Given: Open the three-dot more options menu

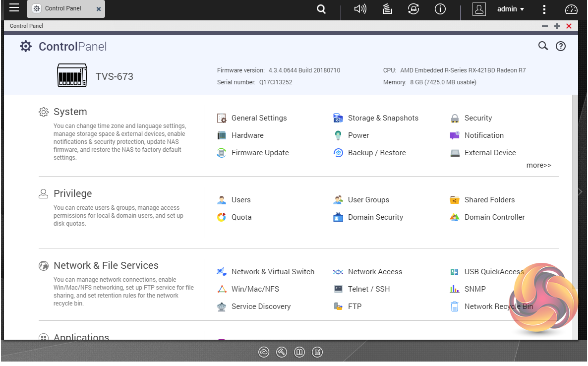Looking at the screenshot, I should coord(544,9).
